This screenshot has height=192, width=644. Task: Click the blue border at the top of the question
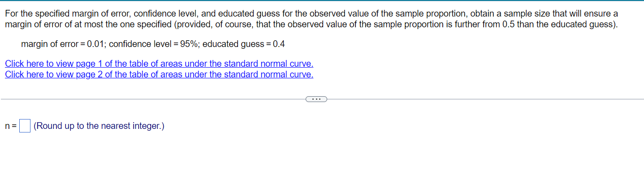pos(322,1)
